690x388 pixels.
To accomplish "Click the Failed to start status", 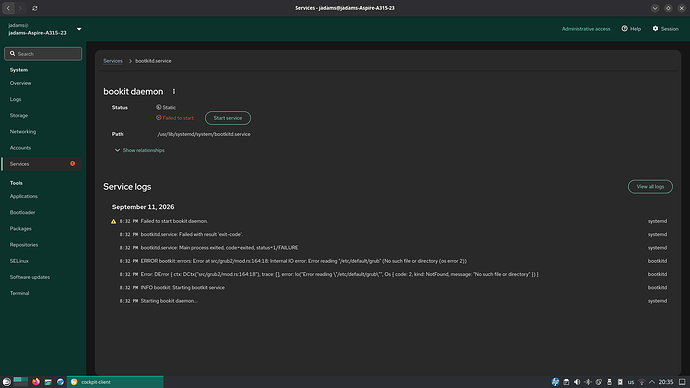I will 175,118.
